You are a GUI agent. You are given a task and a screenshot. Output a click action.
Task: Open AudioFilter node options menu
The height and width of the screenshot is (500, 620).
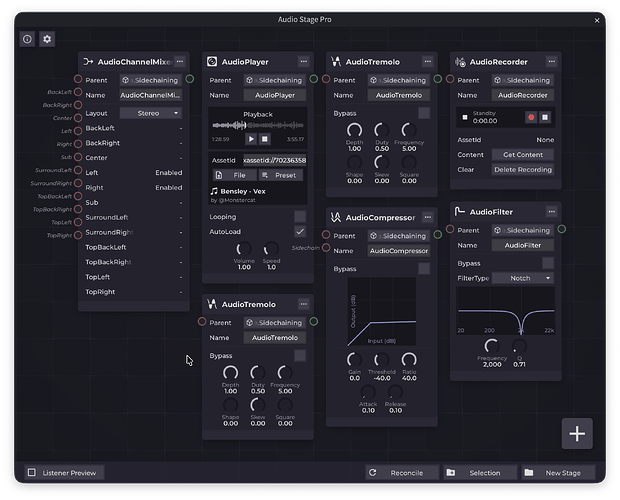point(552,211)
